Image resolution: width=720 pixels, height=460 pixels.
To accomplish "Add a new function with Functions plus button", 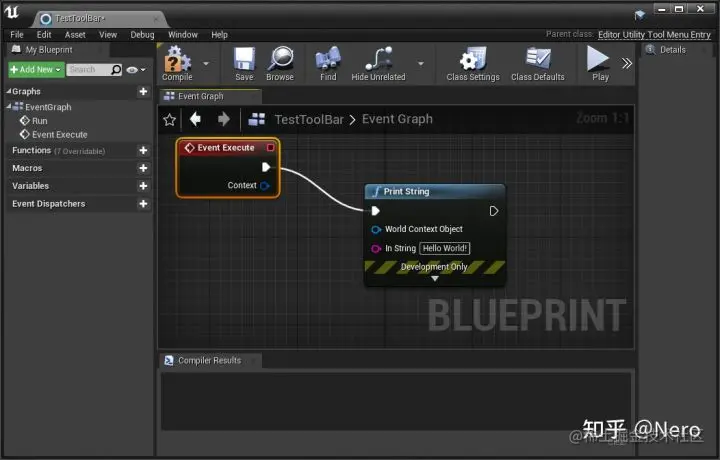I will pyautogui.click(x=143, y=150).
